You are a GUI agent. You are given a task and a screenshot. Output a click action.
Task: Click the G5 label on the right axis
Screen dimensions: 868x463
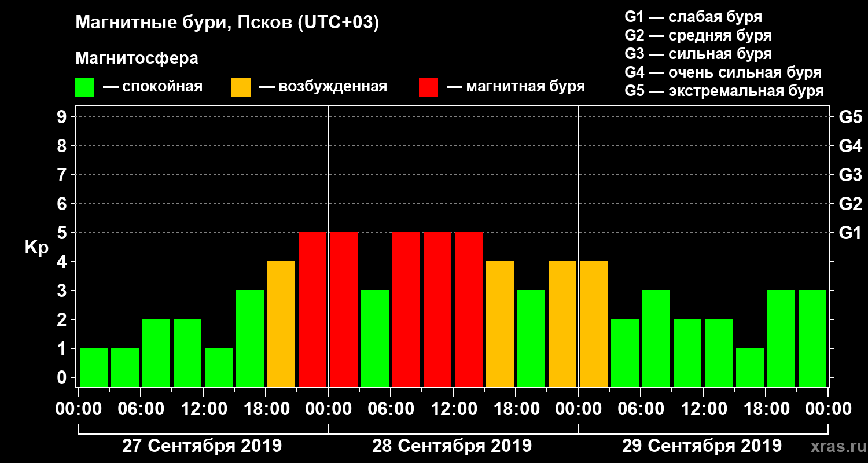click(850, 117)
